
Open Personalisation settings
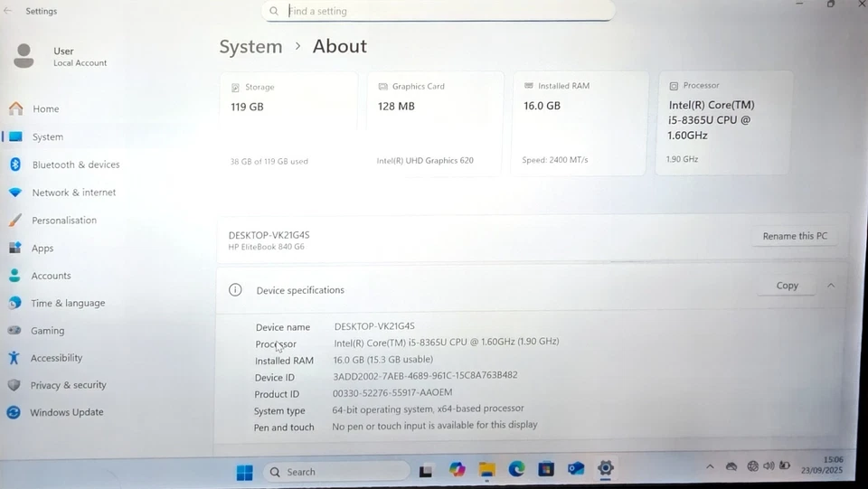click(x=64, y=221)
